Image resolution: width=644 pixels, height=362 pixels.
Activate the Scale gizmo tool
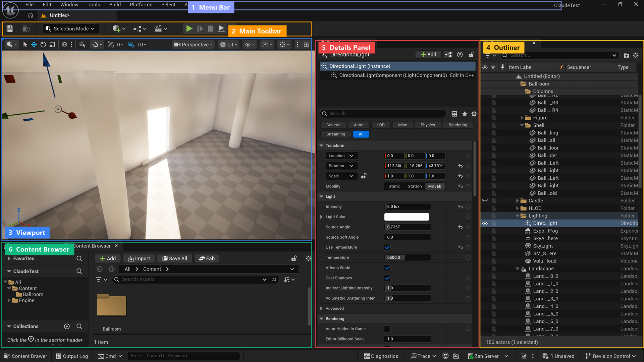pyautogui.click(x=52, y=45)
